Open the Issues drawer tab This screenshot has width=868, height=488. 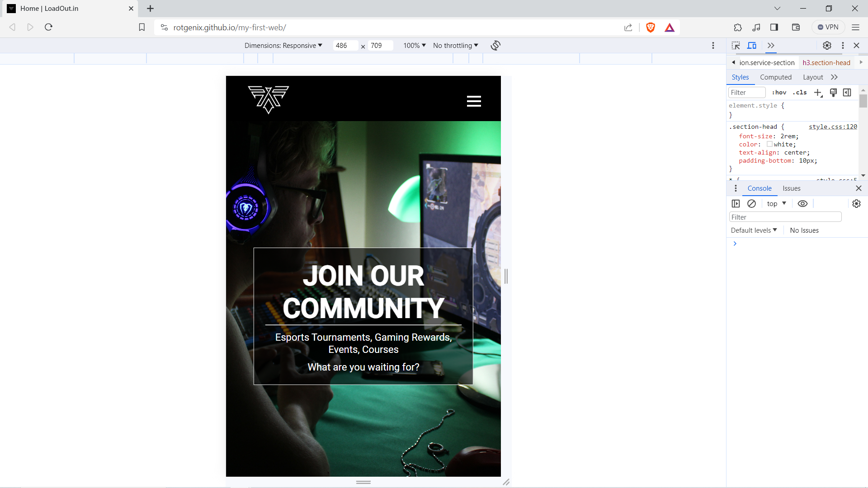coord(792,188)
